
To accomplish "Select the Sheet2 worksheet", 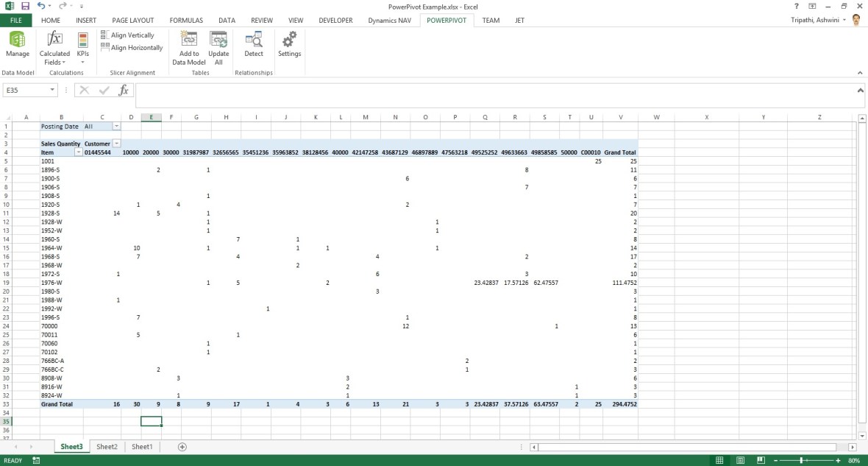I will click(107, 446).
